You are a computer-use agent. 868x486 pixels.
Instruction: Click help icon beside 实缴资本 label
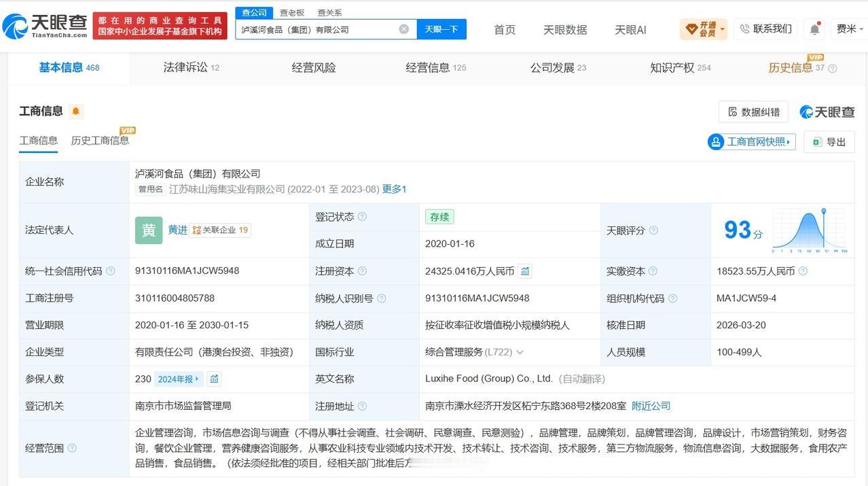653,271
